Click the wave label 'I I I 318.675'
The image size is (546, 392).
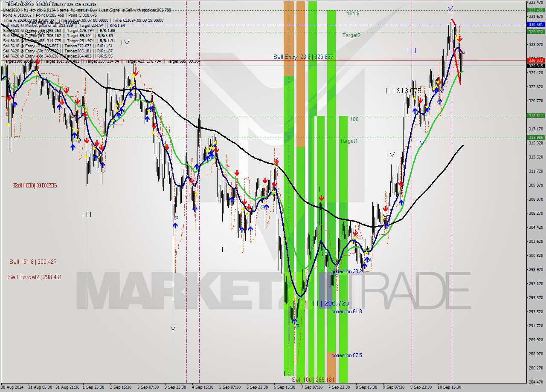[x=403, y=91]
